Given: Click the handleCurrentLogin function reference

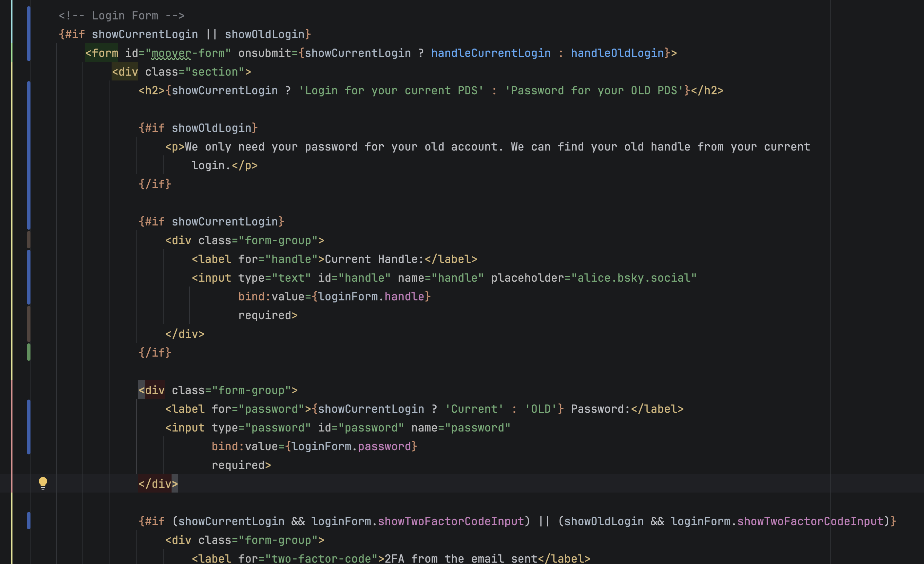Looking at the screenshot, I should [x=490, y=53].
